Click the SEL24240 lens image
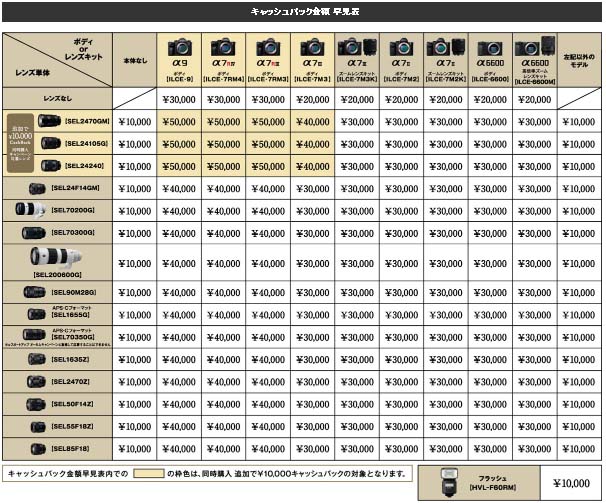Image resolution: width=606 pixels, height=503 pixels. coord(51,166)
